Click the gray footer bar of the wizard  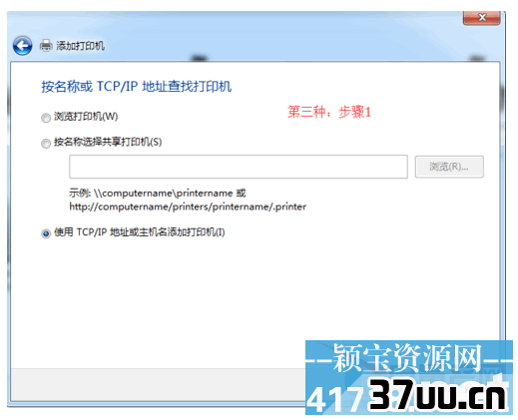(158, 384)
